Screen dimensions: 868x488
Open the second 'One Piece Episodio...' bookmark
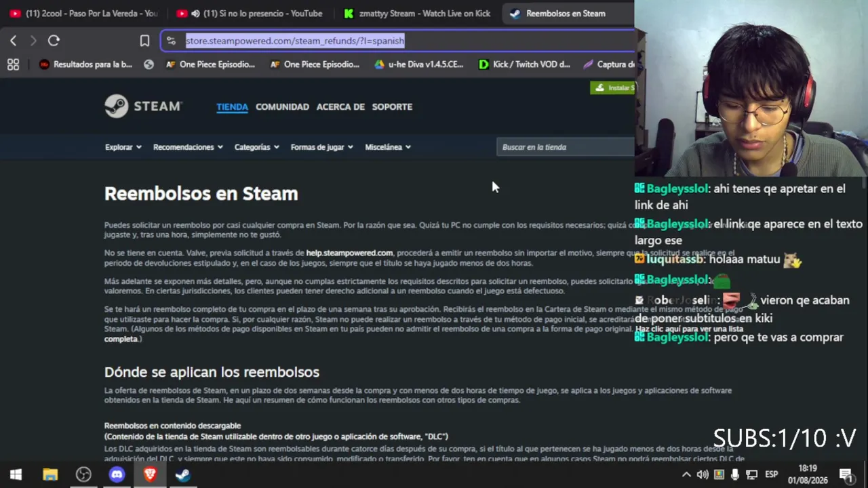click(x=315, y=64)
